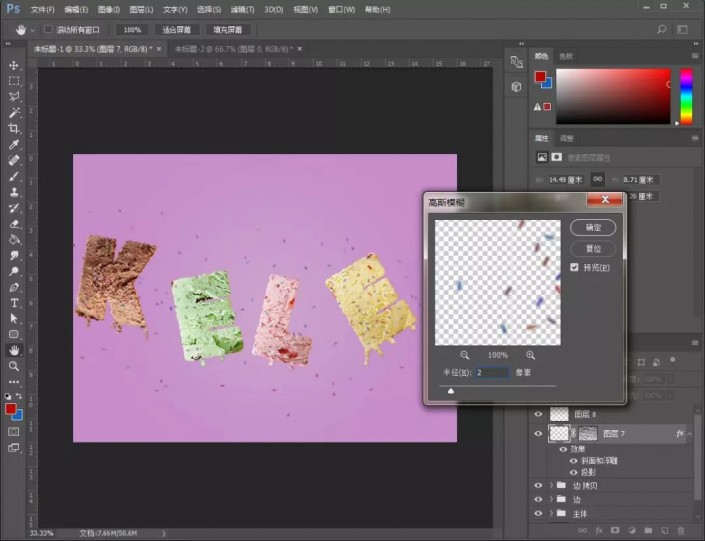705x541 pixels.
Task: Select the Paint Bucket tool
Action: 14,239
